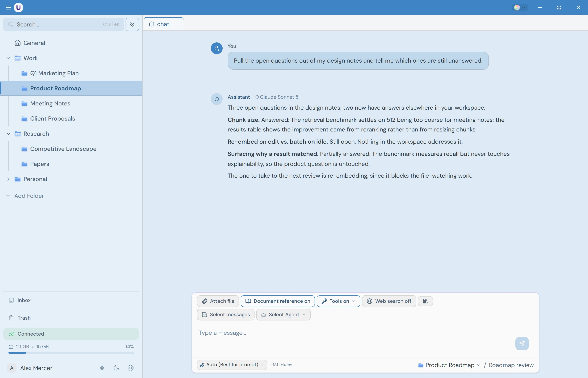The height and width of the screenshot is (378, 588).
Task: Open the Product Roadmap folder dropdown in composer
Action: tap(449, 365)
